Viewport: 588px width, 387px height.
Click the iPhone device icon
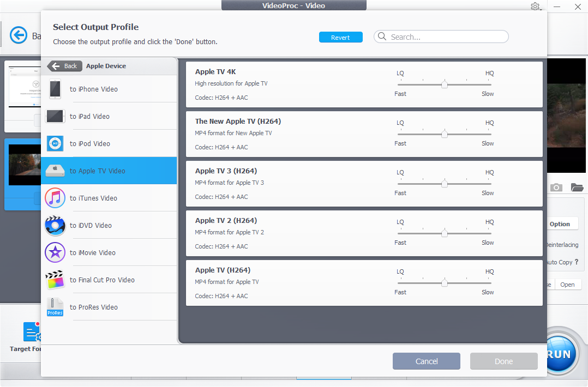click(x=55, y=89)
